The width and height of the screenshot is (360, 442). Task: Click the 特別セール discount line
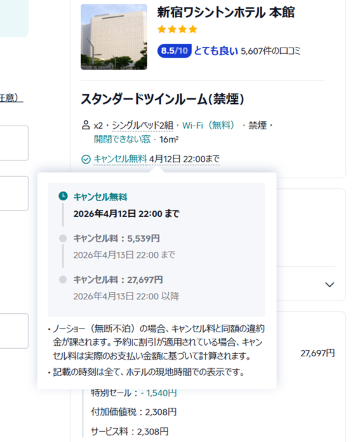(134, 393)
